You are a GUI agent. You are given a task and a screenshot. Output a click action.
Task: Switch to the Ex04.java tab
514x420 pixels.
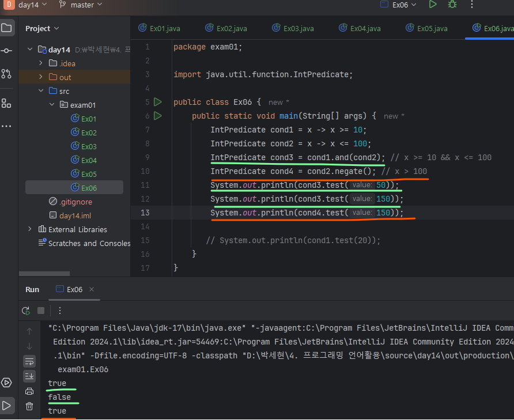360,28
